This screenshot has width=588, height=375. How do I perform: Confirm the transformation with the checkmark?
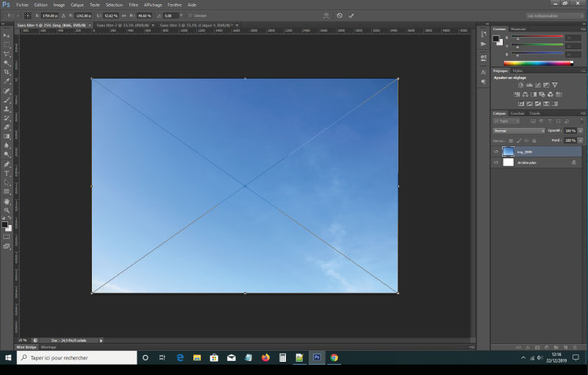tap(351, 15)
